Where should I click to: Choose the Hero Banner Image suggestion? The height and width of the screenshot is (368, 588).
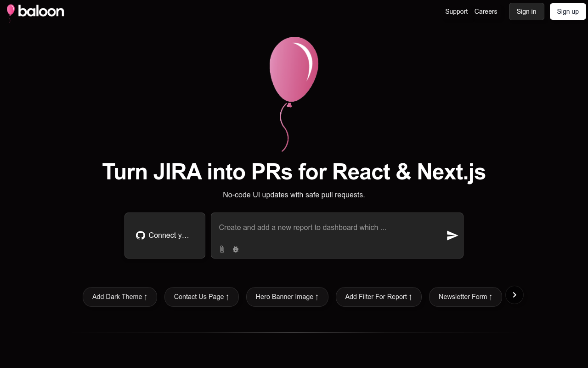[x=287, y=297]
